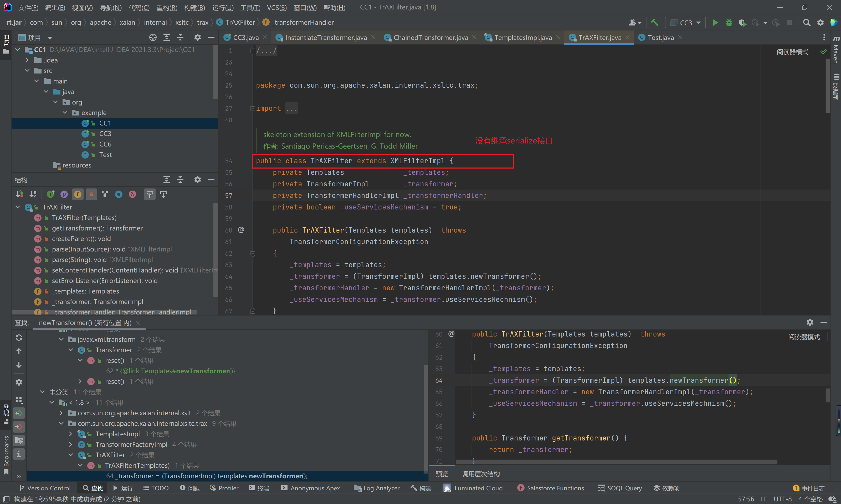Toggle show fields filter in structure
Viewport: 841px width, 504px height.
tap(78, 194)
